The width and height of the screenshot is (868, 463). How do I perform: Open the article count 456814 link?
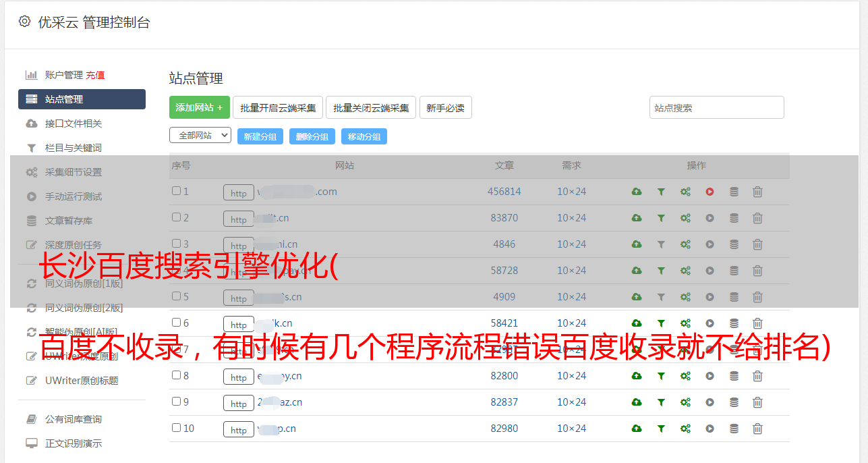pyautogui.click(x=504, y=192)
